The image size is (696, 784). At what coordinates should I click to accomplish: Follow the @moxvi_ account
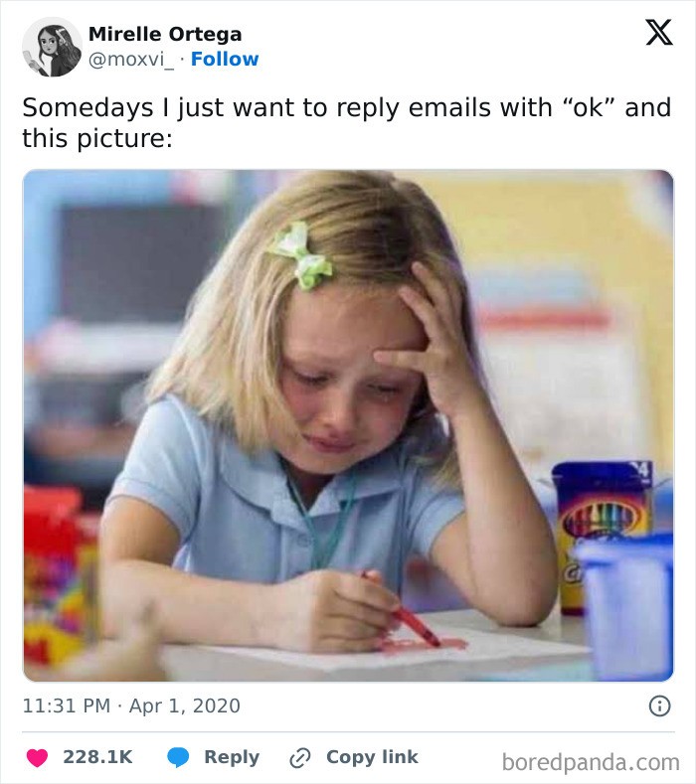click(x=225, y=60)
